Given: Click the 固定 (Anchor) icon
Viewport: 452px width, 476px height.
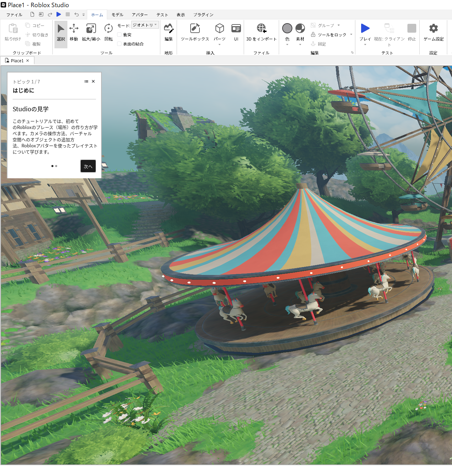Looking at the screenshot, I should tap(313, 44).
